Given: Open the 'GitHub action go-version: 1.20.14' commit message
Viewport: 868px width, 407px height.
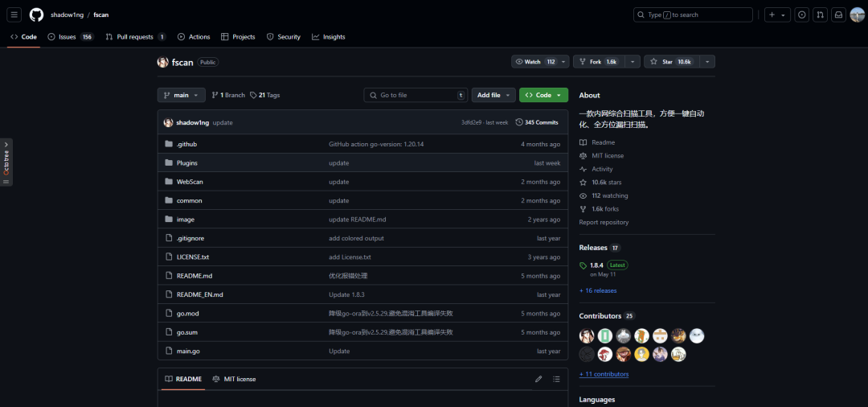Looking at the screenshot, I should point(376,144).
